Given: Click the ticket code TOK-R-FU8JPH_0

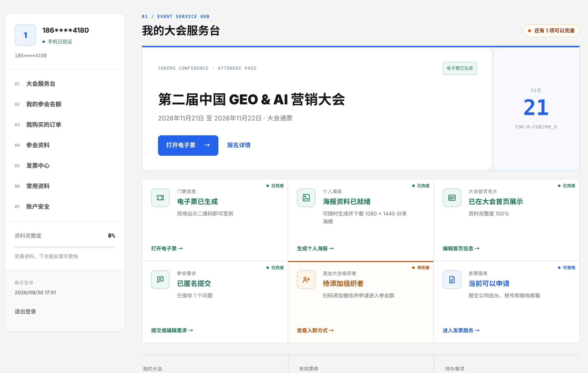Looking at the screenshot, I should pyautogui.click(x=536, y=127).
